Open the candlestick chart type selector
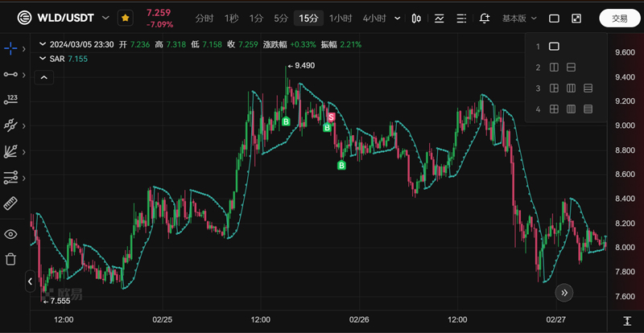This screenshot has width=644, height=333. [x=416, y=18]
